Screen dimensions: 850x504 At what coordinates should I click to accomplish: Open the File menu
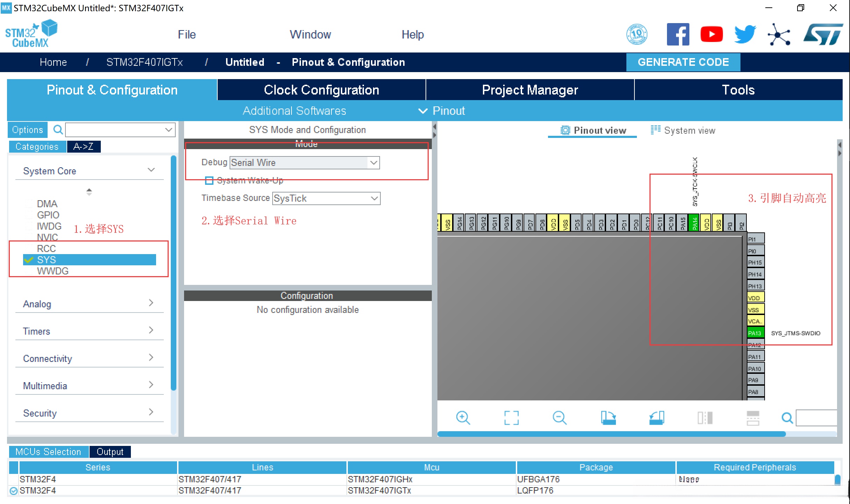pos(187,34)
